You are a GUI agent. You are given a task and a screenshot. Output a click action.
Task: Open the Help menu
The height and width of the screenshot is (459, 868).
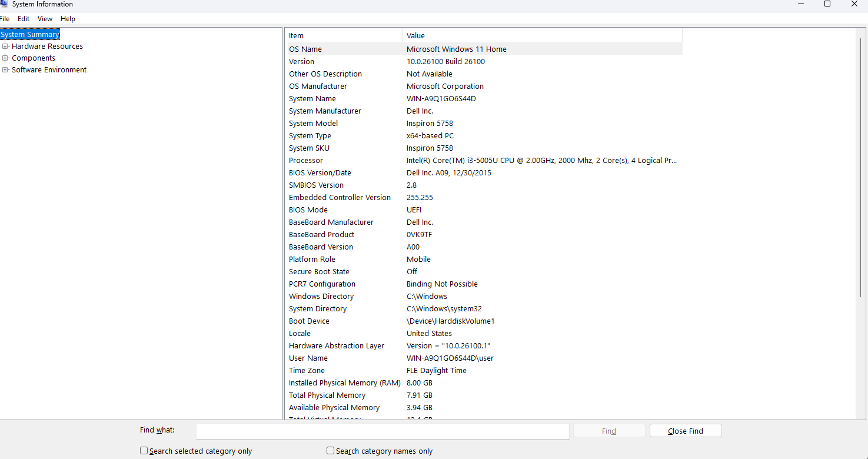click(x=68, y=19)
